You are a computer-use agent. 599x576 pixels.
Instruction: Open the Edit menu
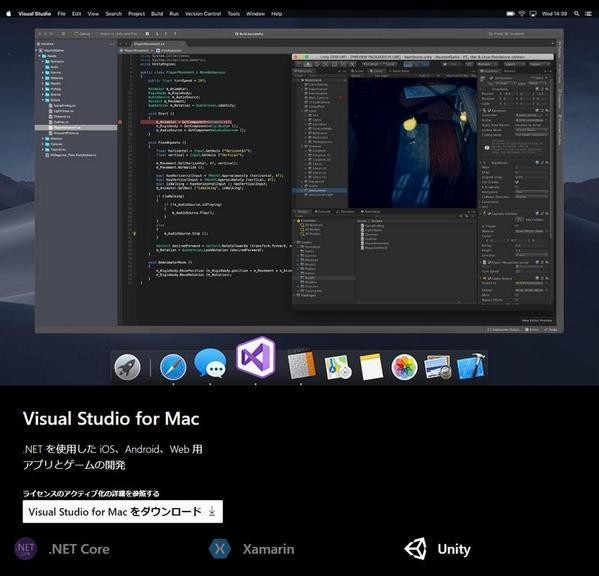(76, 14)
